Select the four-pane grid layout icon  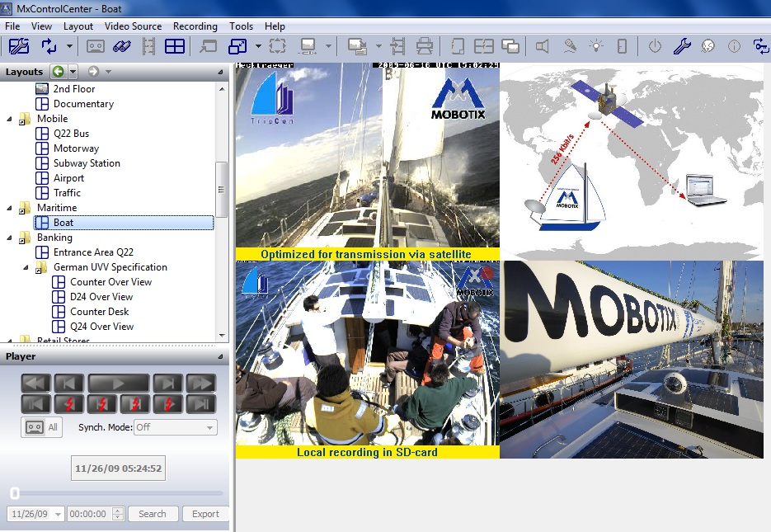(x=175, y=47)
